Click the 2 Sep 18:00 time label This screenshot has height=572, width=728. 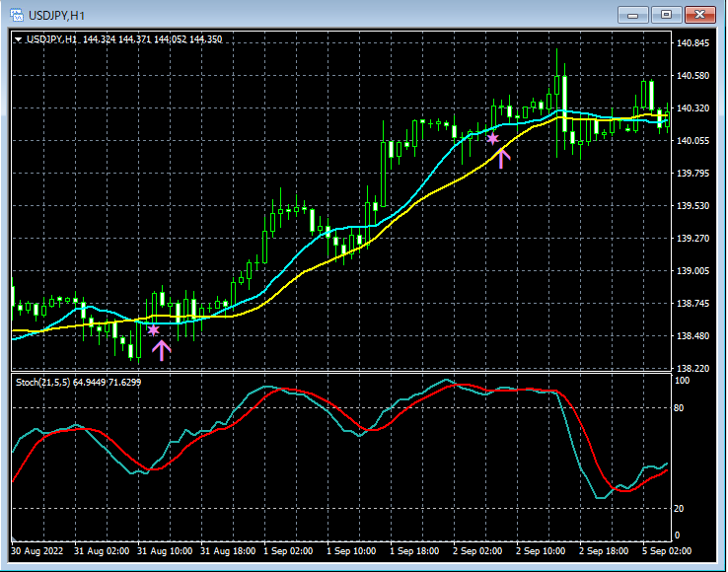tap(604, 551)
